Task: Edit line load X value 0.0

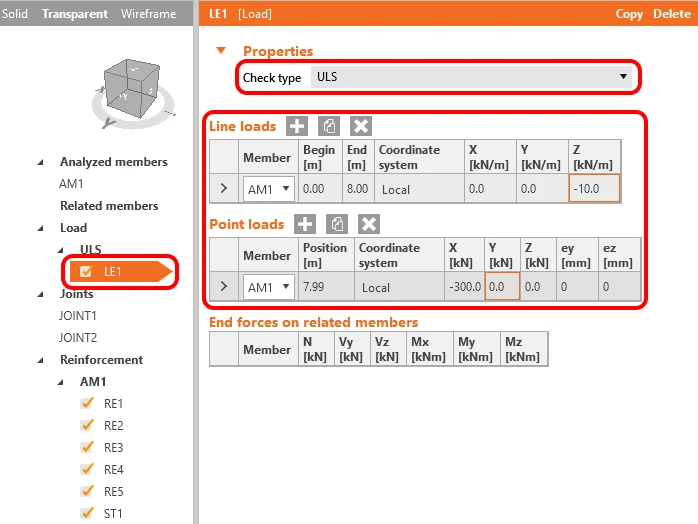Action: pos(490,188)
